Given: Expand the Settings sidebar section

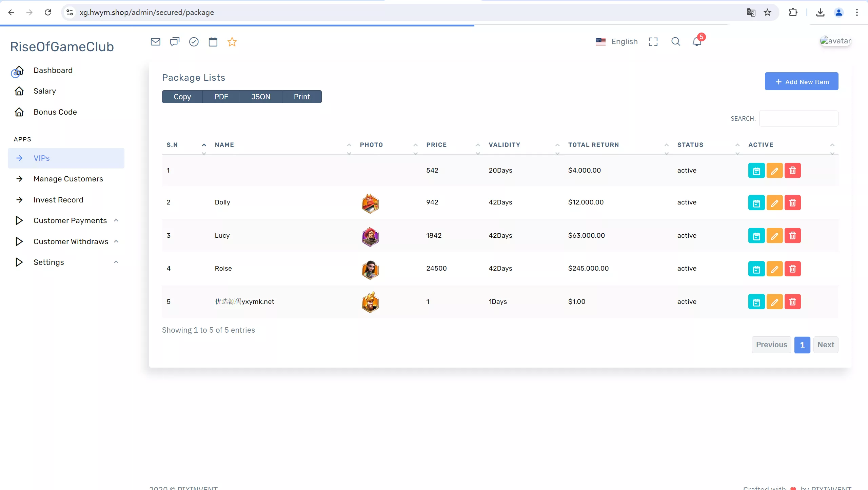Looking at the screenshot, I should pyautogui.click(x=48, y=262).
